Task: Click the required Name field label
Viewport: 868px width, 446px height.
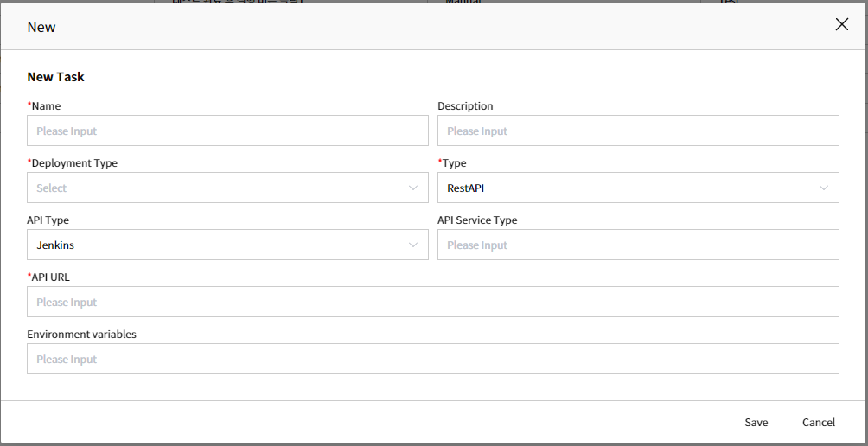Action: point(45,106)
